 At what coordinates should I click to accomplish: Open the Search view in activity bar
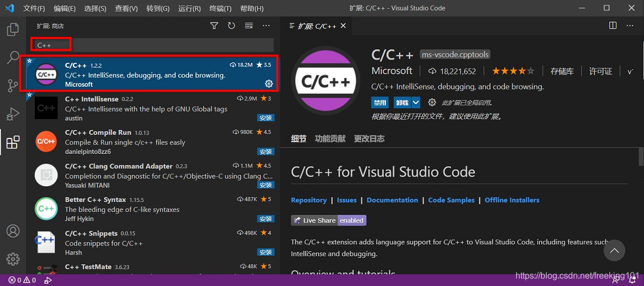[x=12, y=57]
